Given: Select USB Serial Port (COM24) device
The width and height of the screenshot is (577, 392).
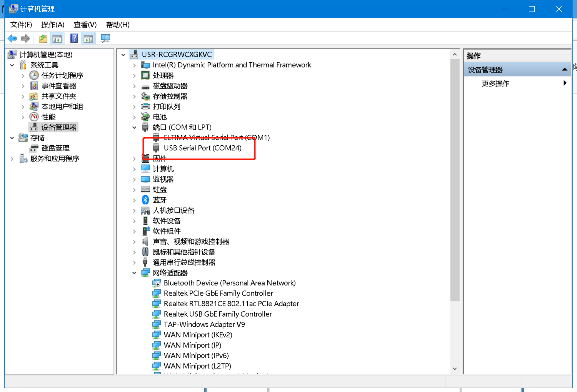Looking at the screenshot, I should [x=202, y=148].
